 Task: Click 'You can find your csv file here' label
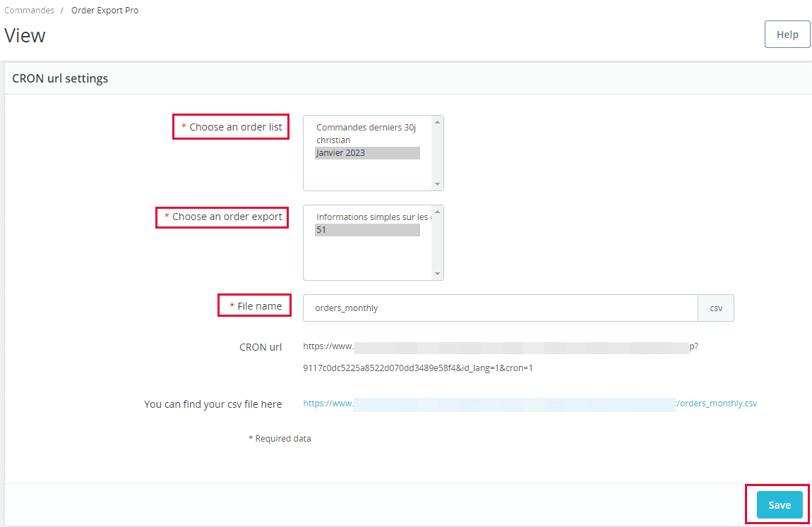pos(213,404)
